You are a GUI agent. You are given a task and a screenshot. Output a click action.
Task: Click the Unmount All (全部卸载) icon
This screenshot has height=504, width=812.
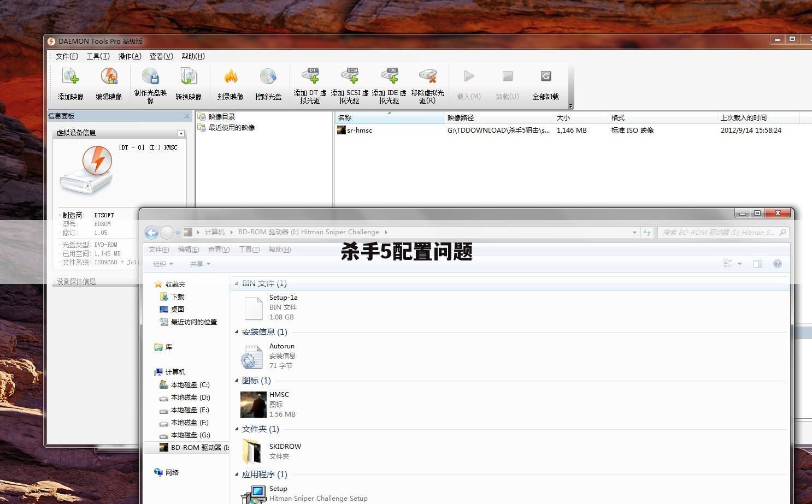coord(545,76)
